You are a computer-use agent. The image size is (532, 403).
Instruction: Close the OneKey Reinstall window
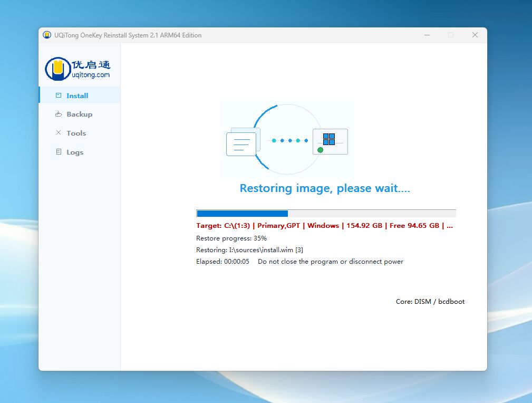click(x=475, y=35)
